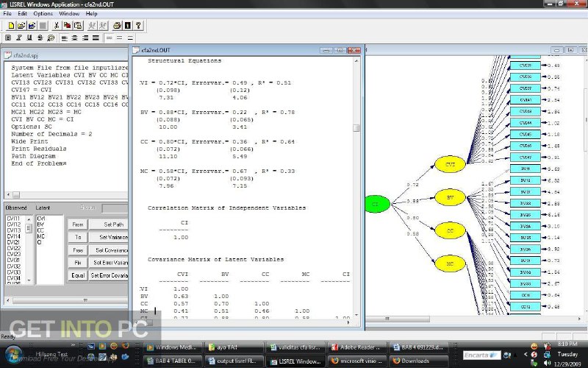Justify text alignment
The width and height of the screenshot is (588, 368).
coord(96,38)
